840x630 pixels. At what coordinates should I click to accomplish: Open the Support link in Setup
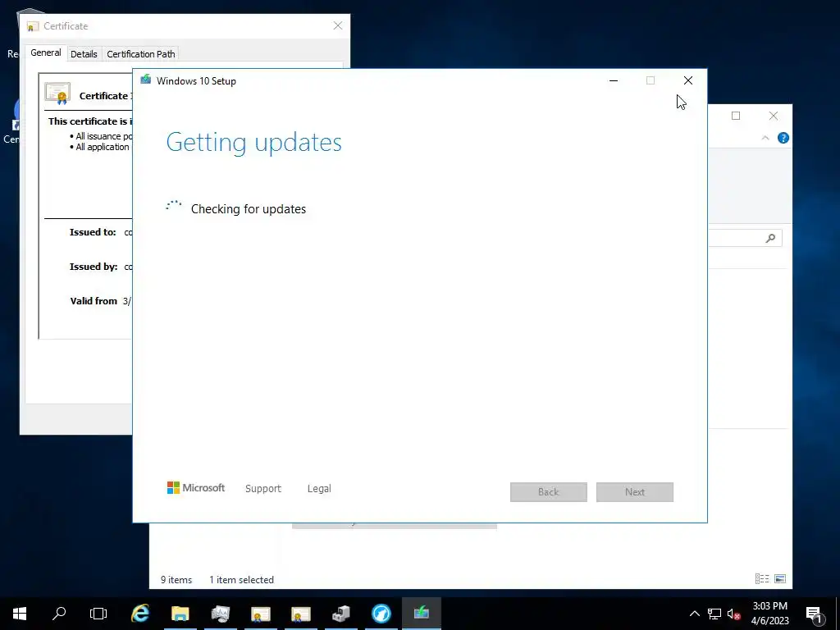(263, 489)
